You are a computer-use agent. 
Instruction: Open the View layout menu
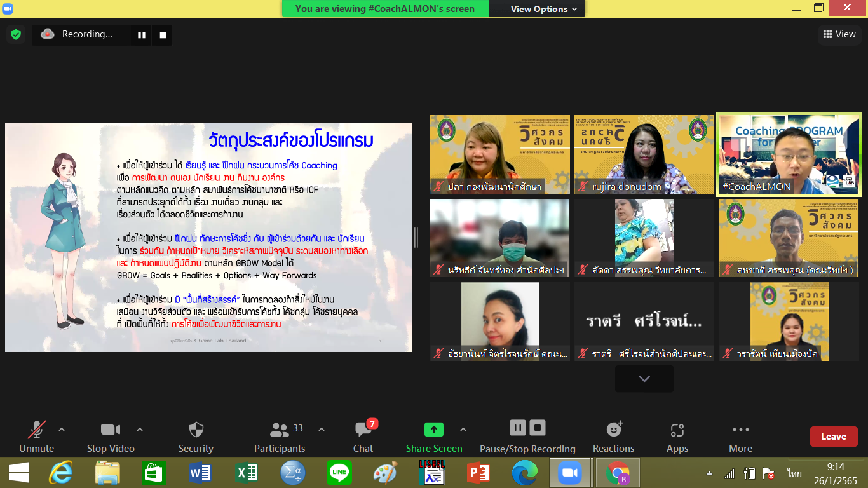[x=839, y=34]
